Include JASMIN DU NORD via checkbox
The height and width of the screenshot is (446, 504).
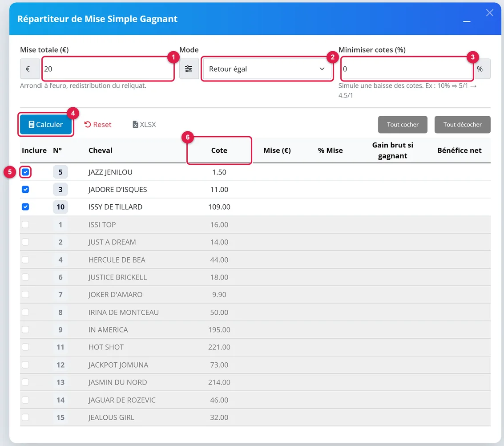(x=25, y=382)
